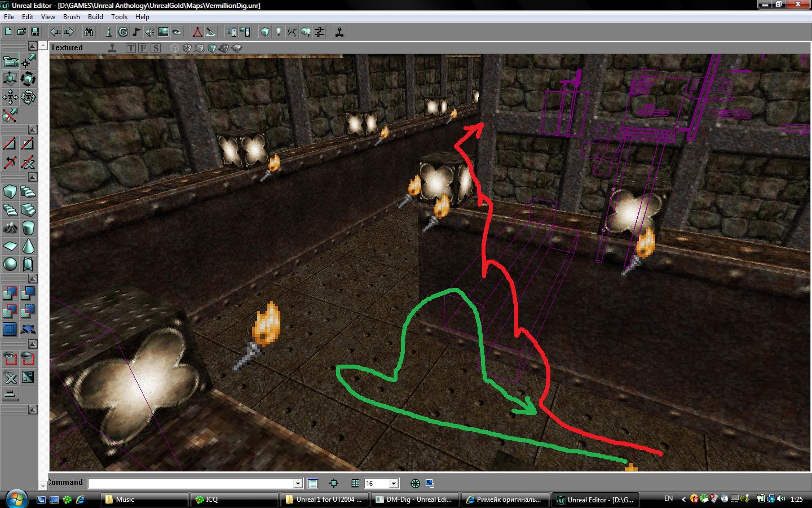Screen dimensions: 812x508
Task: Open the Texture browser icon
Action: pyautogui.click(x=163, y=32)
